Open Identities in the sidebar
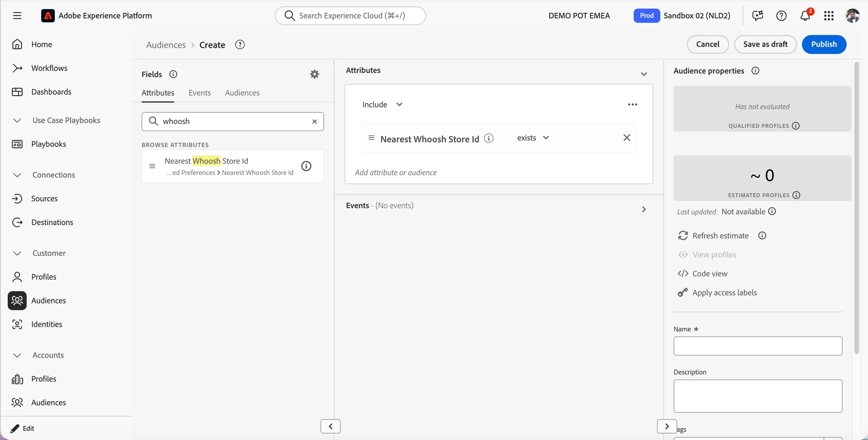 (47, 324)
